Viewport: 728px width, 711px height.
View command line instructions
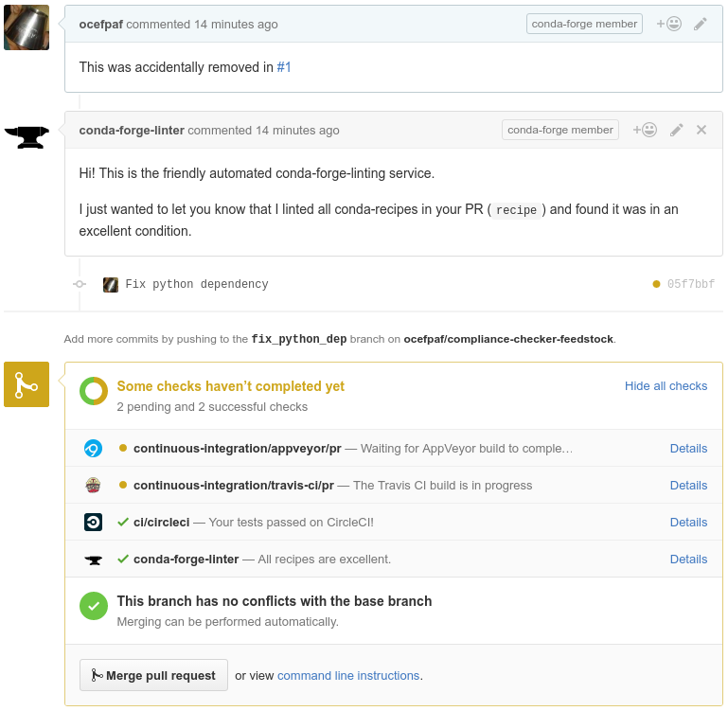pyautogui.click(x=348, y=676)
